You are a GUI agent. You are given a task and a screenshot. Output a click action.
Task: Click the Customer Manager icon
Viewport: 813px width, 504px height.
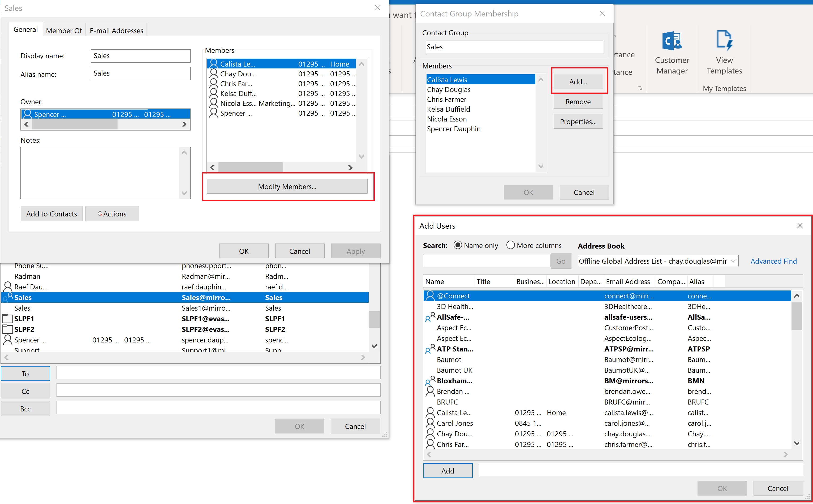pyautogui.click(x=672, y=41)
